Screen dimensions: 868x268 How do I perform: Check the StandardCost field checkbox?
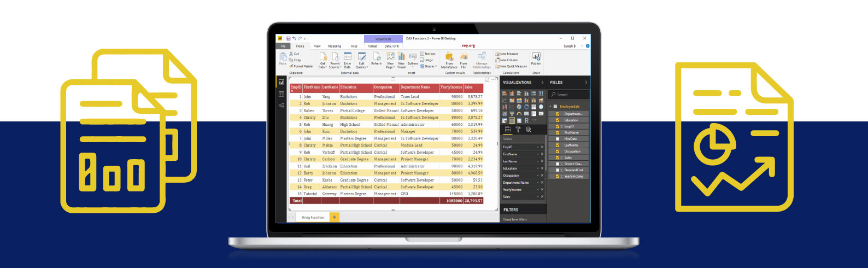(x=558, y=170)
